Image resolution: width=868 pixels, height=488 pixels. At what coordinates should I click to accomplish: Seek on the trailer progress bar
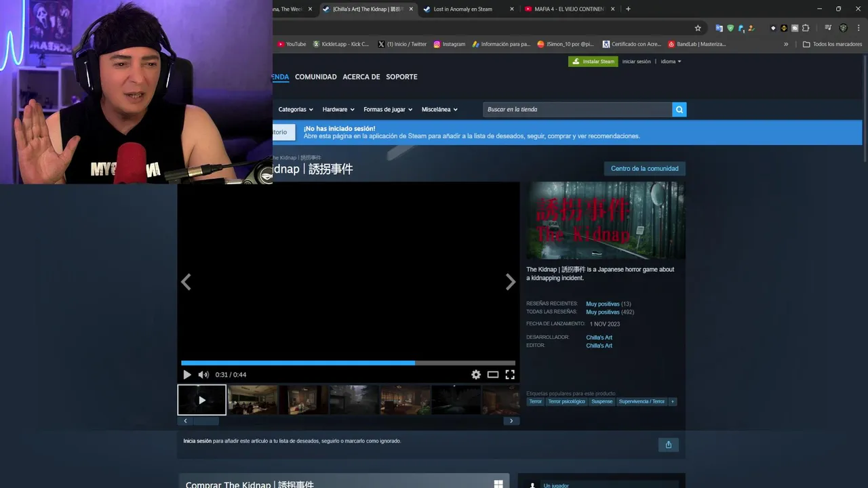point(348,363)
